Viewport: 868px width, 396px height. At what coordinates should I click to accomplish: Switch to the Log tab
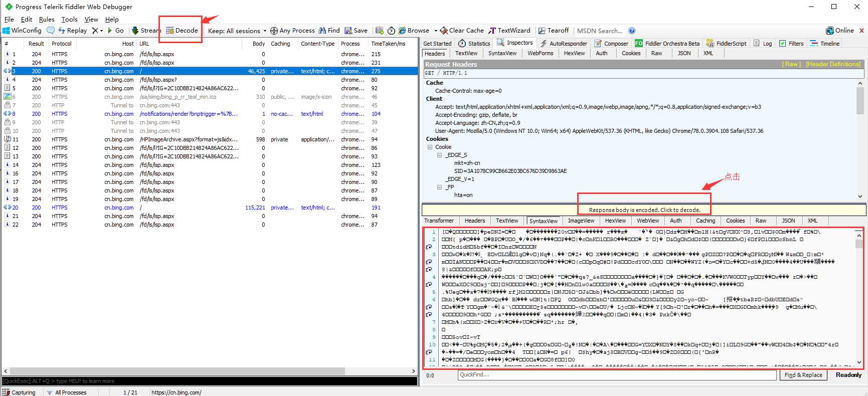763,44
